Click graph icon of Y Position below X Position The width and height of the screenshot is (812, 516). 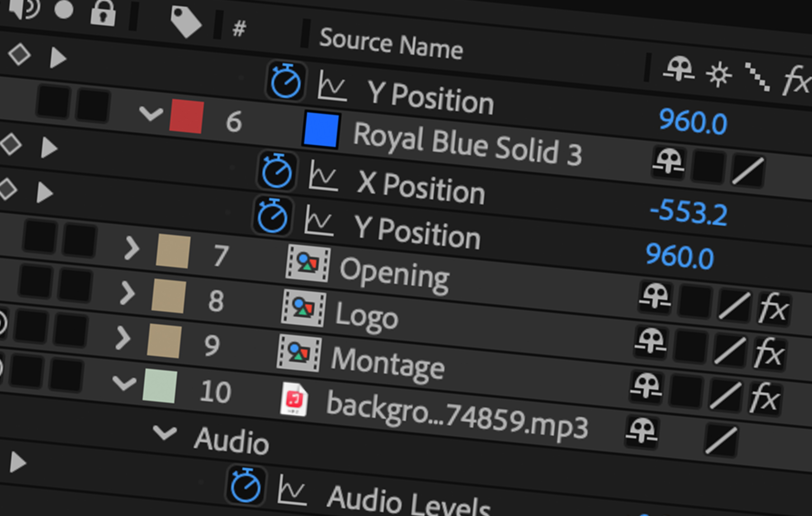pos(319,220)
